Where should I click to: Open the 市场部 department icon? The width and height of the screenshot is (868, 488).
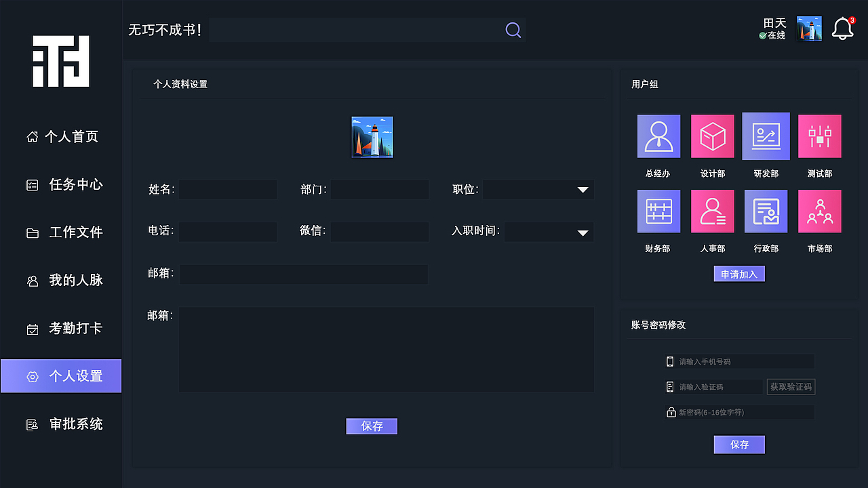[x=819, y=211]
